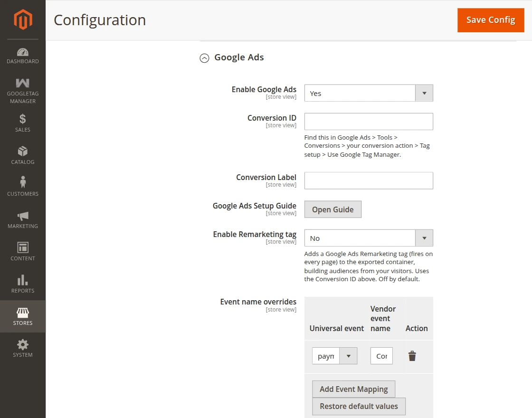Click the Google Ads Setup Guide label
The width and height of the screenshot is (532, 418).
pyautogui.click(x=255, y=206)
